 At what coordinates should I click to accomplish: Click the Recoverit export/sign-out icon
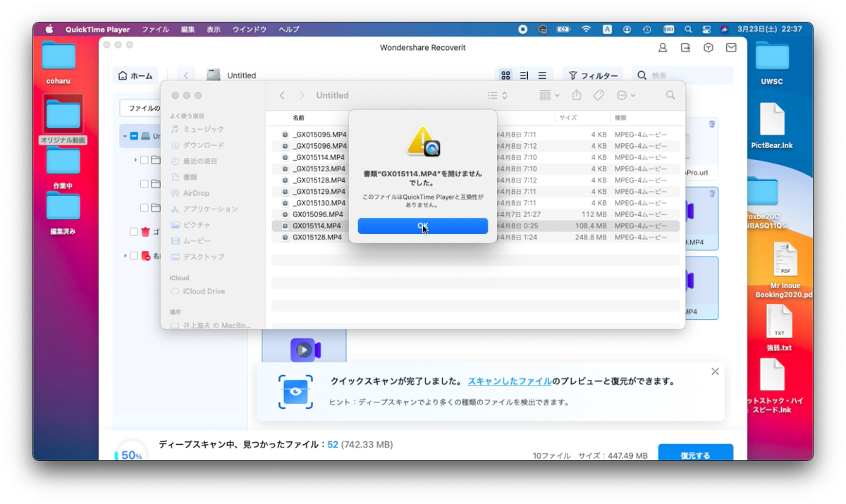click(x=685, y=48)
